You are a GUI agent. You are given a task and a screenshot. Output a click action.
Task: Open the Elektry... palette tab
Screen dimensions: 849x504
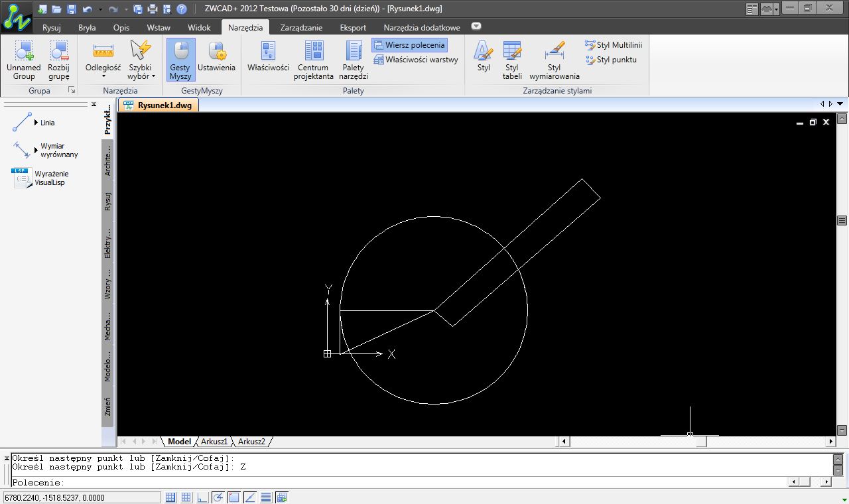(x=108, y=242)
